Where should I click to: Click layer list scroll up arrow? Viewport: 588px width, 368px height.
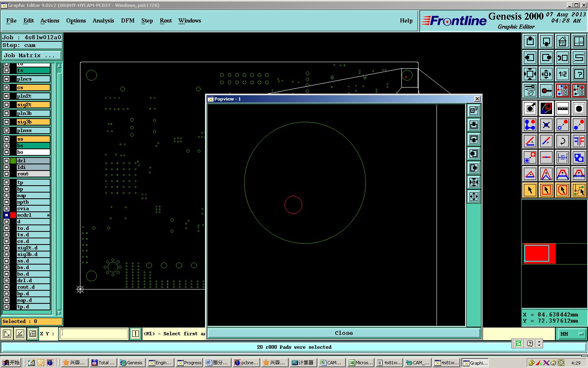(59, 65)
